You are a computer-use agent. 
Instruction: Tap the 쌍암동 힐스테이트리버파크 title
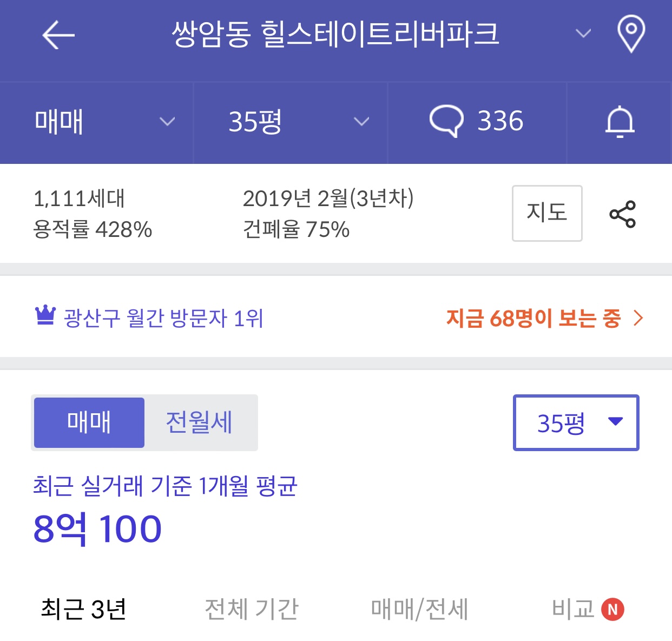point(335,34)
